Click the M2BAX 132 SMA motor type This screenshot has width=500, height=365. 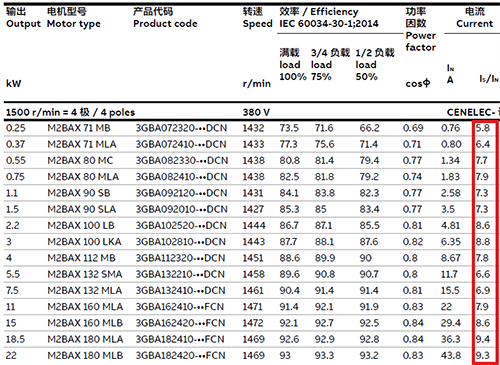point(85,274)
